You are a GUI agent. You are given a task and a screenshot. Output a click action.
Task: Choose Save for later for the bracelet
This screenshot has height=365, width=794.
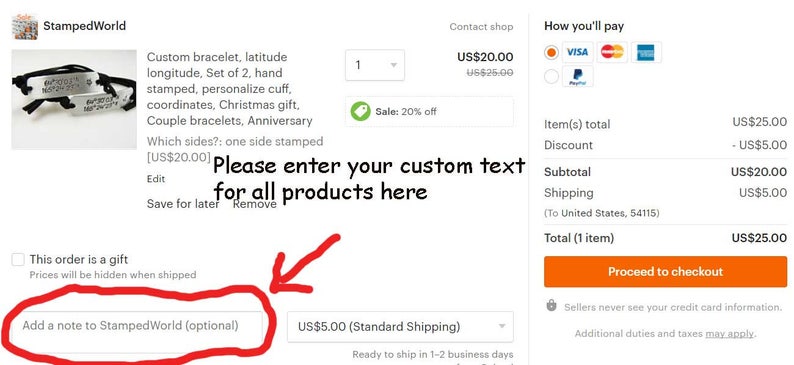coord(183,204)
